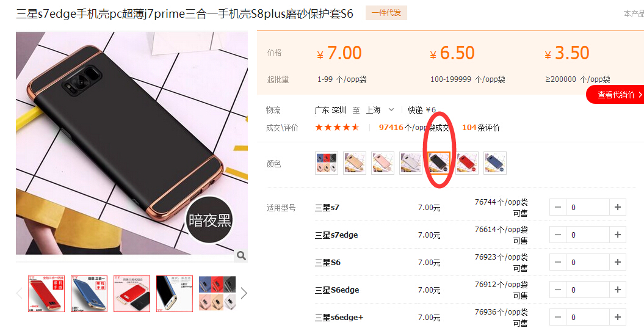This screenshot has width=644, height=328.
Task: Select the blue phone case thumbnail
Action: 89,293
